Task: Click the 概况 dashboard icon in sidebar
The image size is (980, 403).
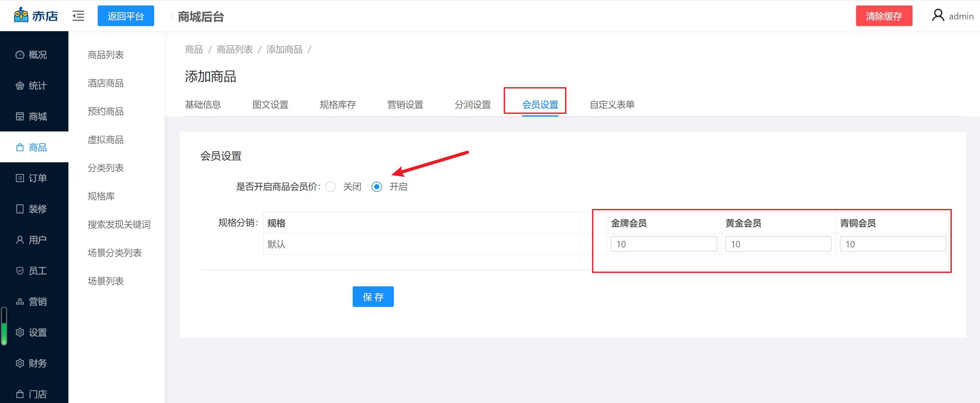Action: tap(20, 55)
